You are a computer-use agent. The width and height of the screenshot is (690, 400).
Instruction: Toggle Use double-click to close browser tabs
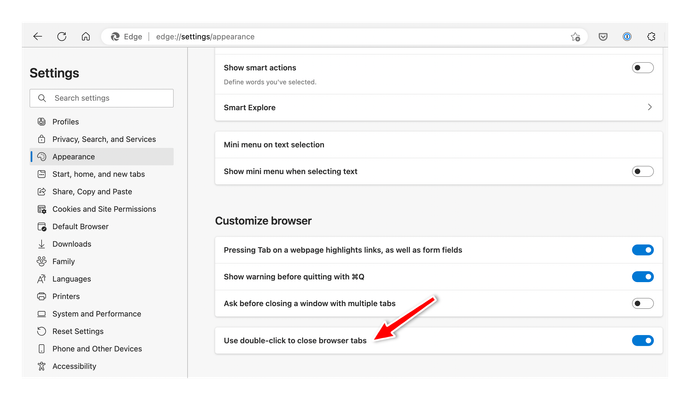642,341
